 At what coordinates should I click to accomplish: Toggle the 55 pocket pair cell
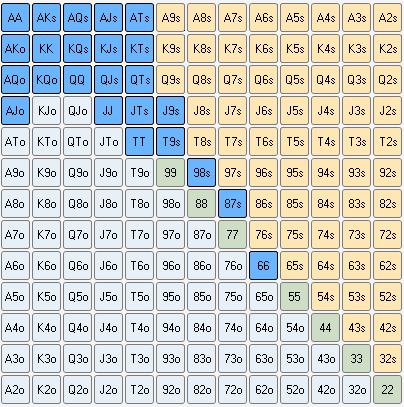click(x=294, y=297)
